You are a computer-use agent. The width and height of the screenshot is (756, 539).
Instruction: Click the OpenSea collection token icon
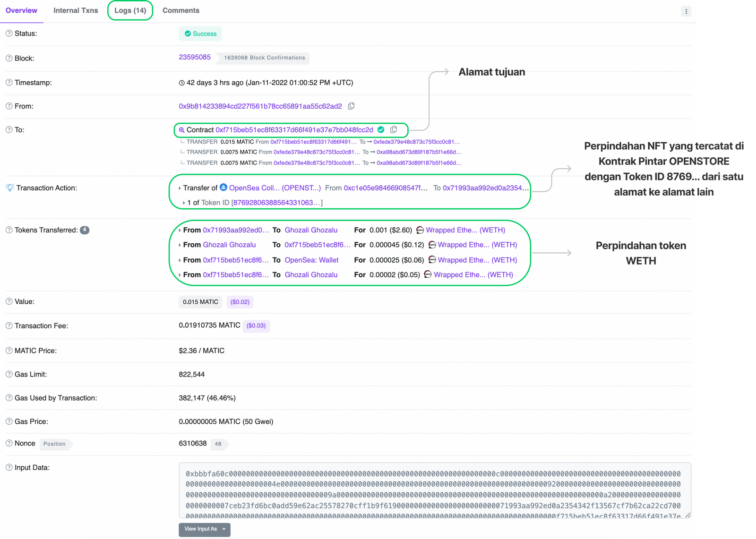click(223, 188)
